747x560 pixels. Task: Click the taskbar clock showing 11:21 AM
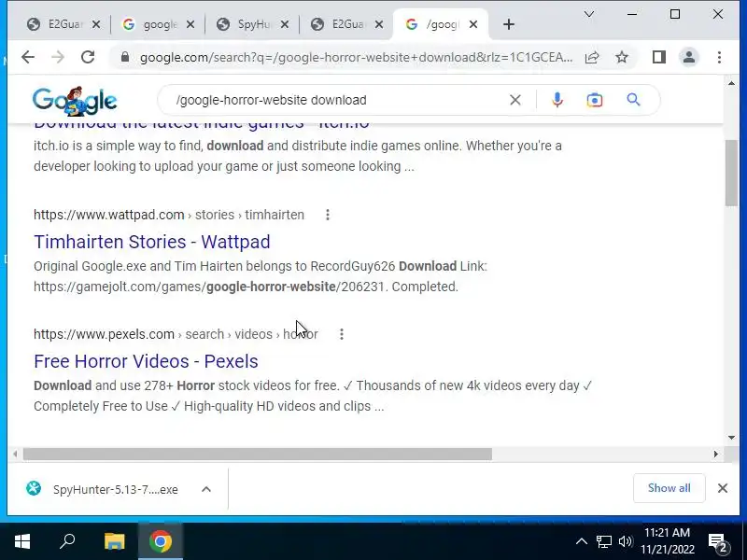668,541
